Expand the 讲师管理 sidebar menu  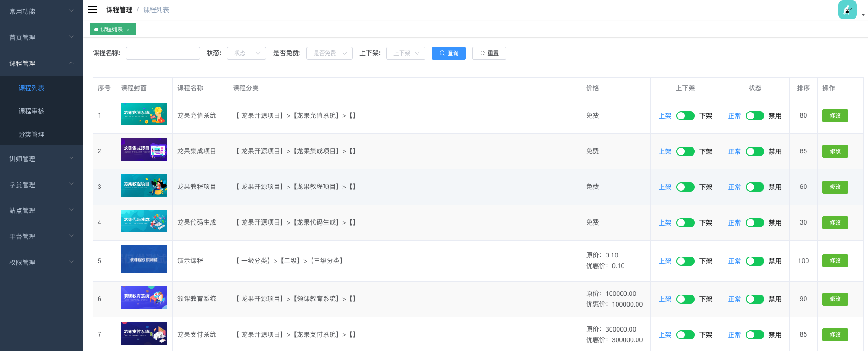point(42,159)
